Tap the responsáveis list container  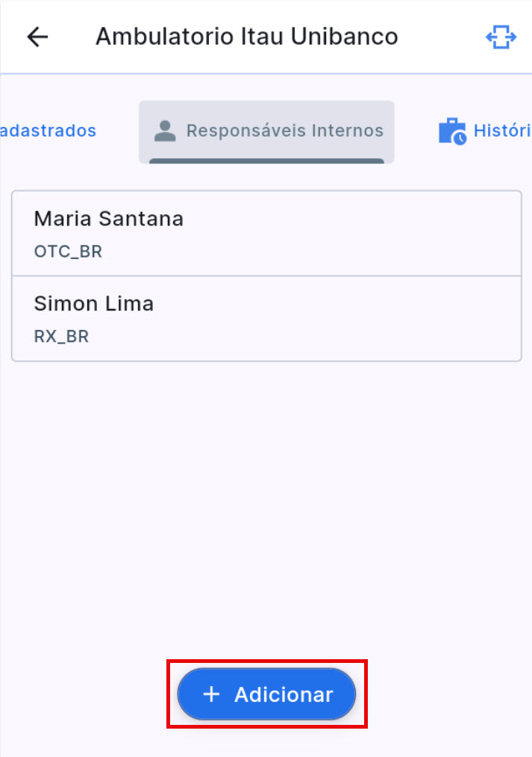click(x=266, y=275)
